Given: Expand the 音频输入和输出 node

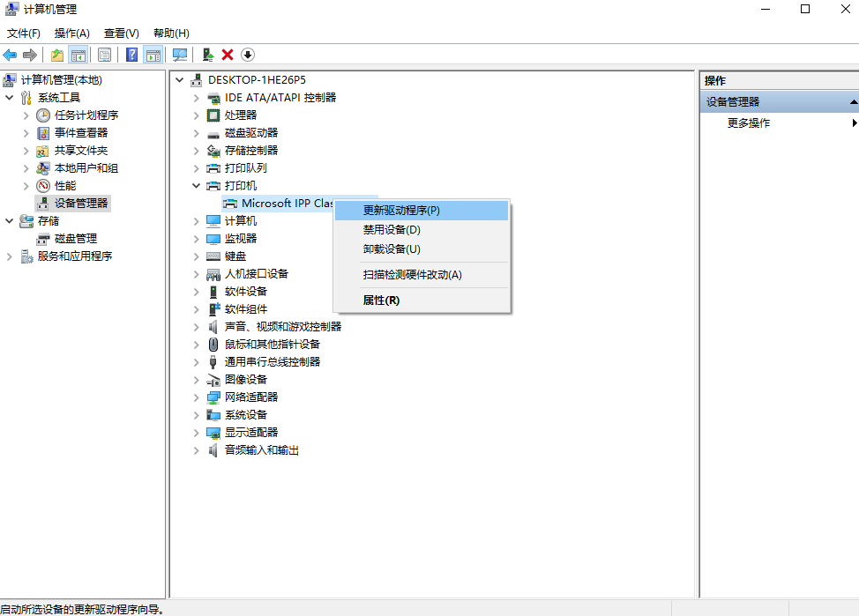Looking at the screenshot, I should click(196, 450).
